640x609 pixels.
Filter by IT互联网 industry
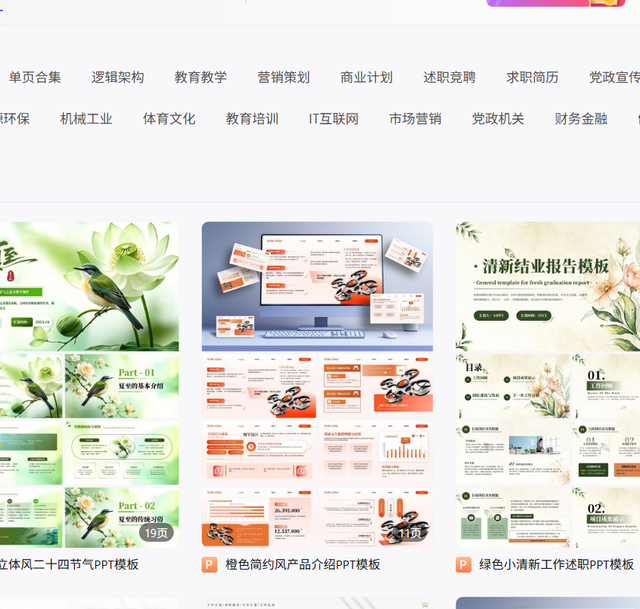point(333,119)
